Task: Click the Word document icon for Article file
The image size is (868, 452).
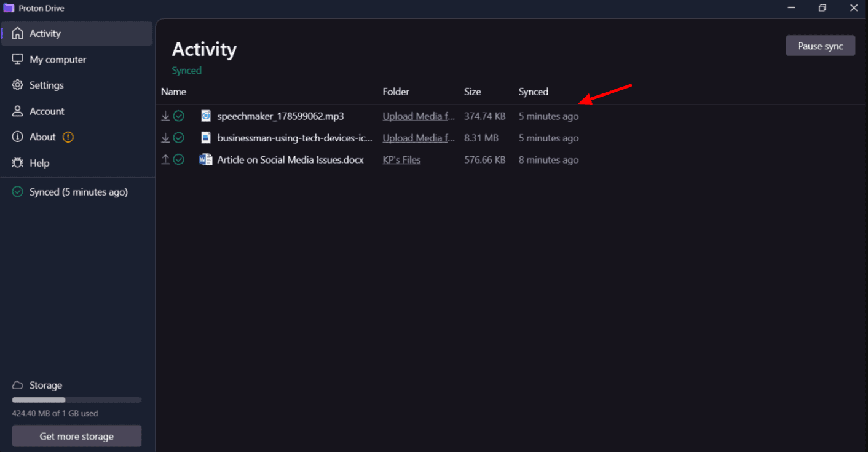Action: (x=206, y=160)
